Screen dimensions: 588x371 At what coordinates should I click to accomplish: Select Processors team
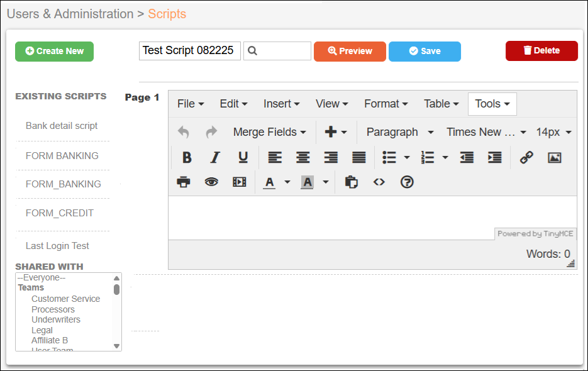pyautogui.click(x=53, y=309)
